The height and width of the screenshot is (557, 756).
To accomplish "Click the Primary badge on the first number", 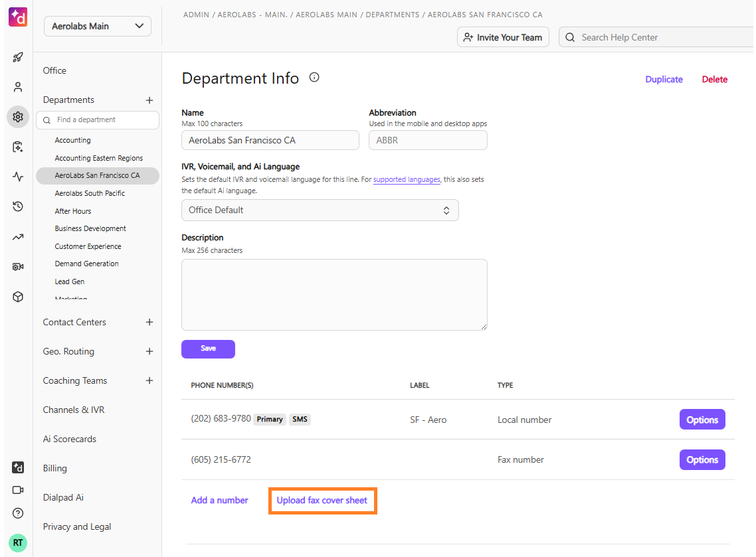I will click(x=270, y=419).
